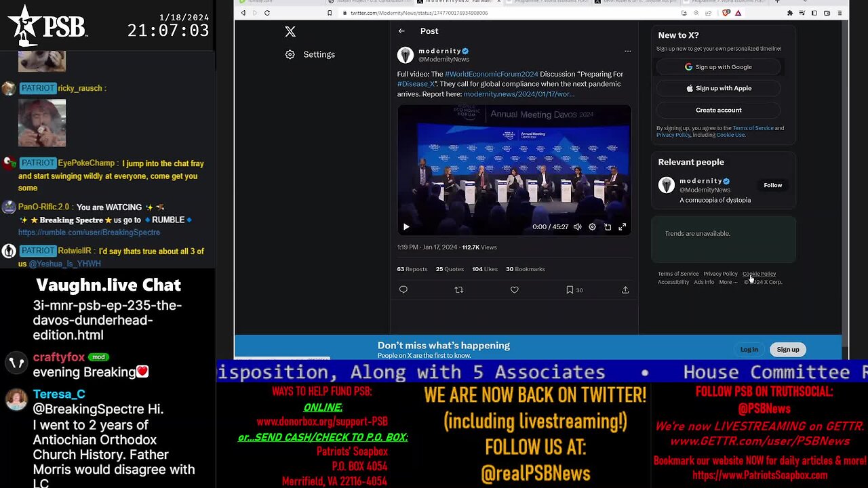Follow the modernity account
The width and height of the screenshot is (868, 488).
(772, 185)
